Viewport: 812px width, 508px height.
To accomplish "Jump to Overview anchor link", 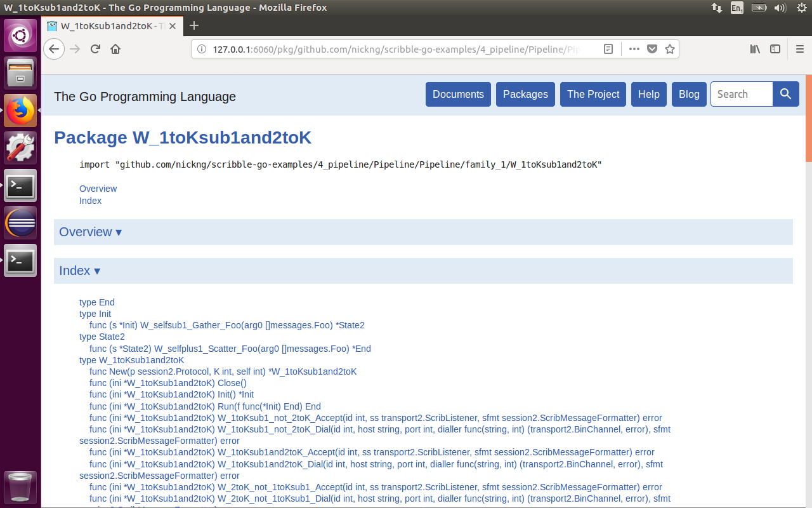I will coord(98,189).
